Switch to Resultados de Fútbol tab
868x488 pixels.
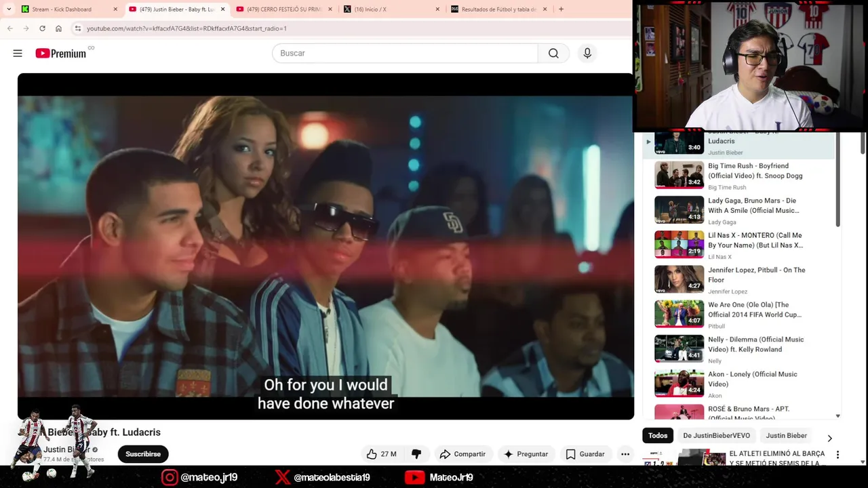coord(498,9)
